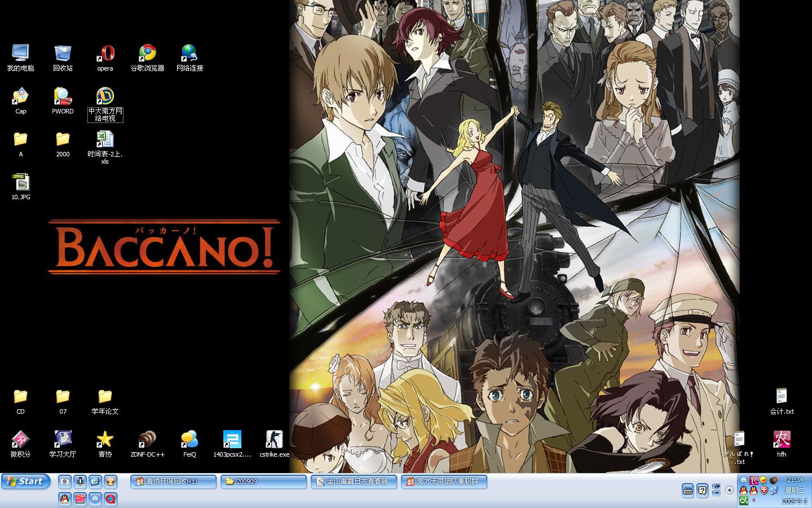
Task: Click the rocket icon in Quick Launch
Action: (80, 481)
